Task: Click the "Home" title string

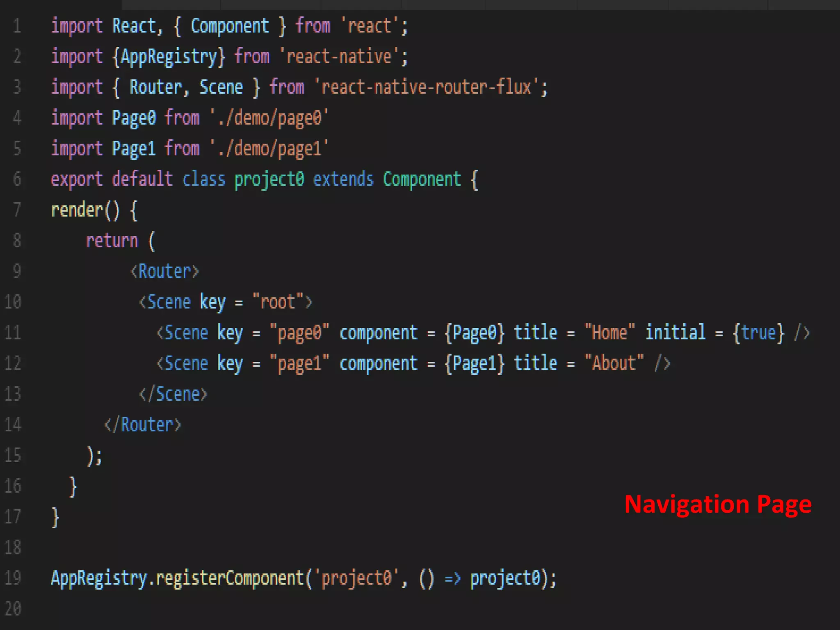Action: coord(609,333)
